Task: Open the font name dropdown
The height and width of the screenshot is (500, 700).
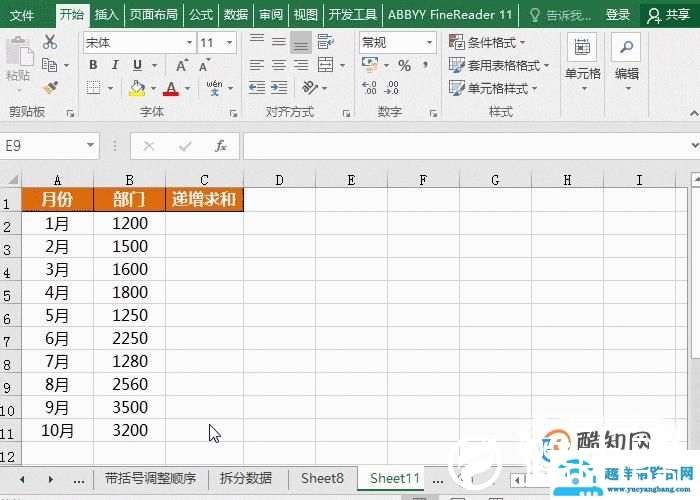Action: [189, 43]
